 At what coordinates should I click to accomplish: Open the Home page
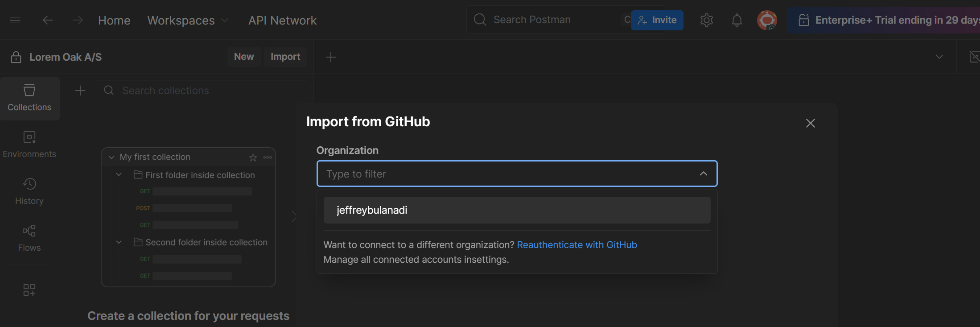click(114, 20)
